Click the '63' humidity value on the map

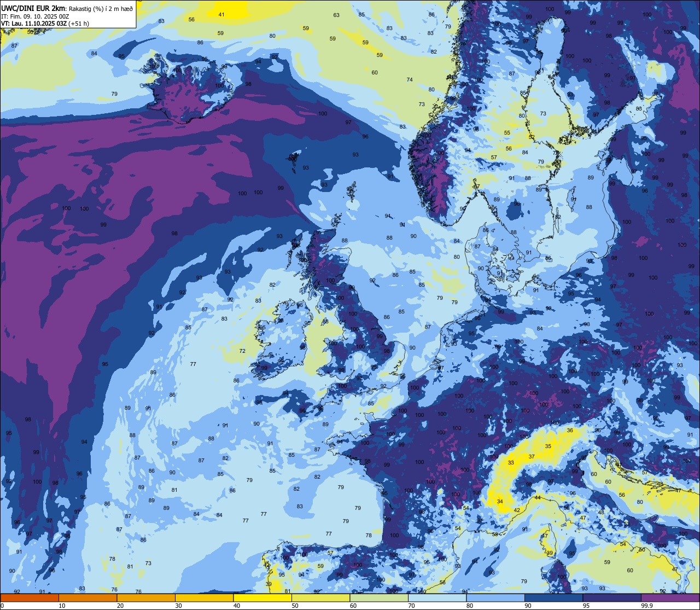tap(336, 15)
